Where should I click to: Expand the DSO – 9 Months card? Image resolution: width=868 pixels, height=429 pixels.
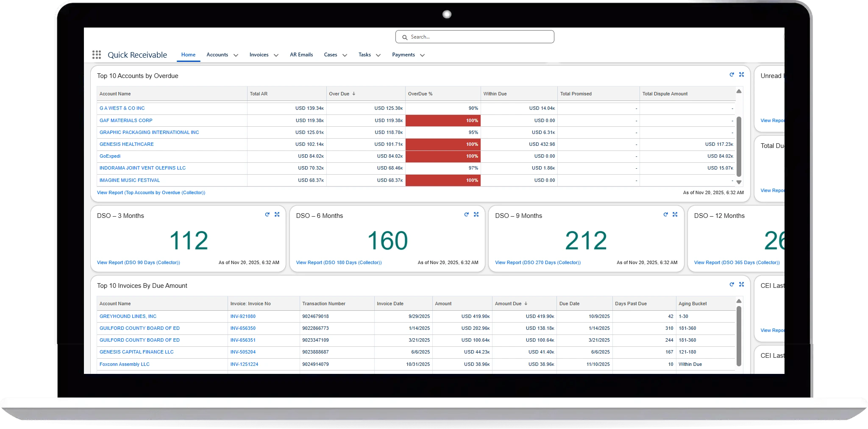tap(675, 214)
